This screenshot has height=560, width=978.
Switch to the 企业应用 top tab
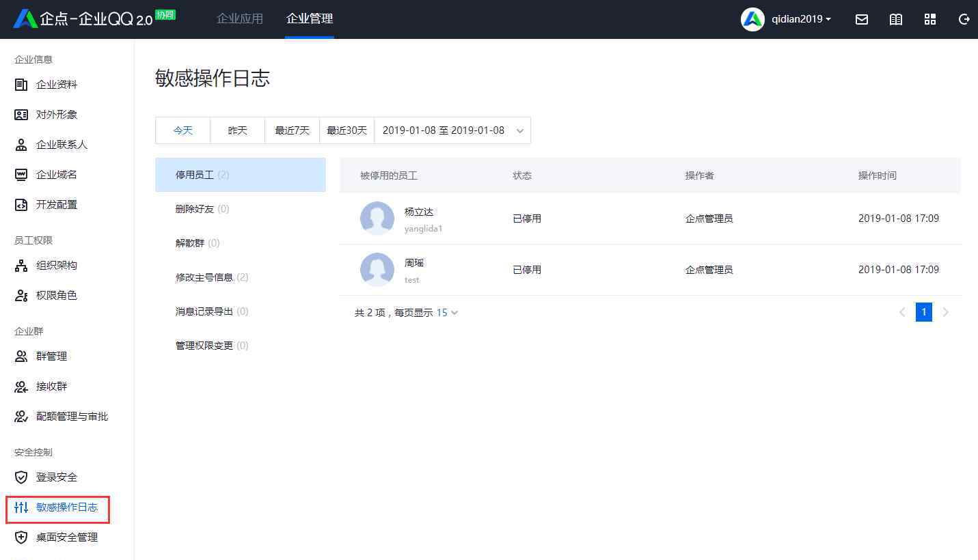point(240,19)
